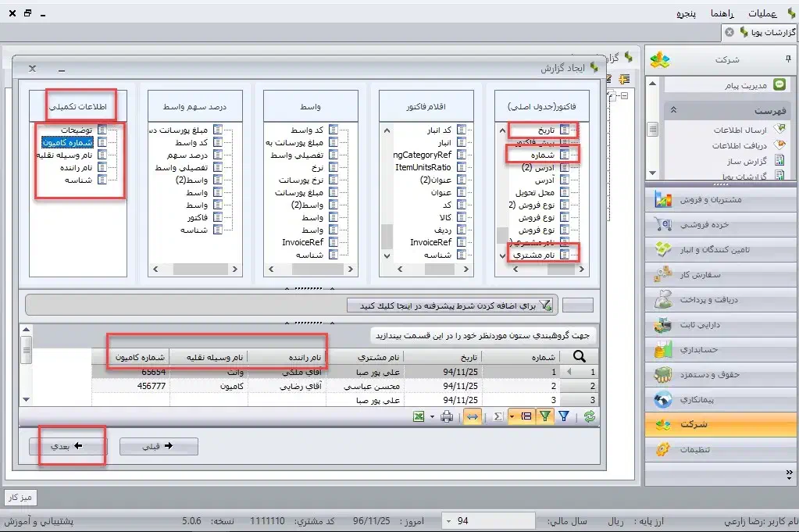Viewport: 799px width, 532px height.
Task: Collapse the فهرست section chevron
Action: 674,110
